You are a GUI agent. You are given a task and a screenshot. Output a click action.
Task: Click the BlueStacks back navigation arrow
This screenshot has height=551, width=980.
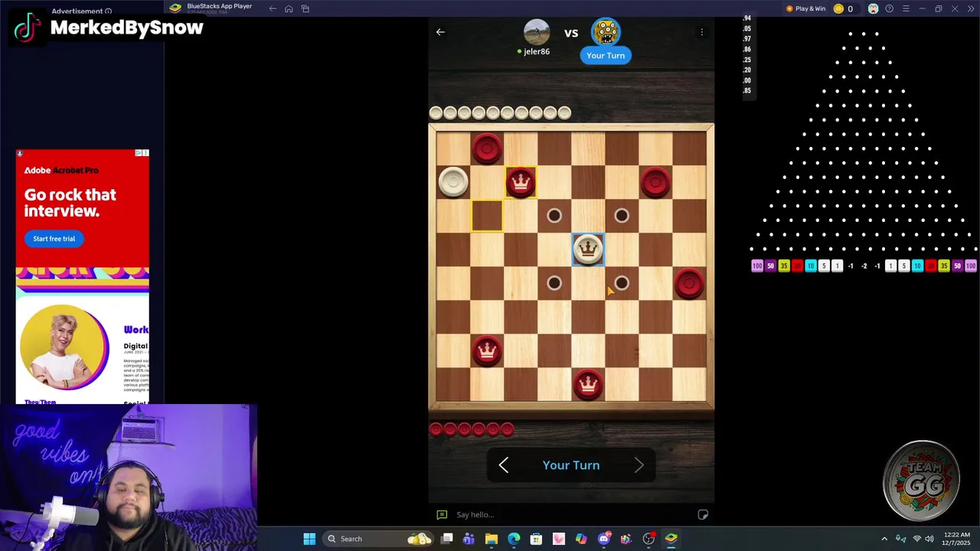click(273, 8)
